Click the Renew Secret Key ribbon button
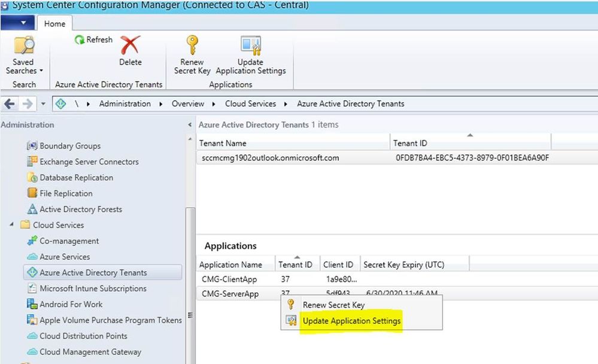The height and width of the screenshot is (364, 598). pyautogui.click(x=192, y=55)
